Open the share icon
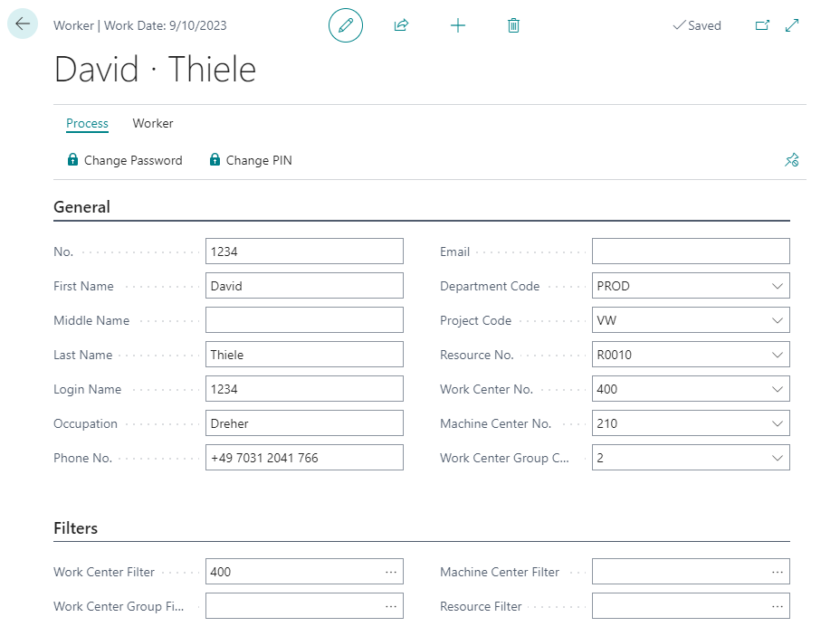Image resolution: width=840 pixels, height=636 pixels. click(401, 25)
